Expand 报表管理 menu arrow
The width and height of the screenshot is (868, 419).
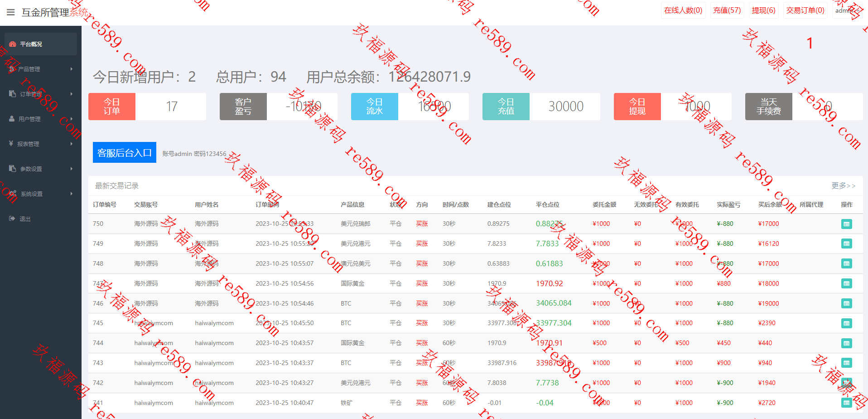coord(72,144)
